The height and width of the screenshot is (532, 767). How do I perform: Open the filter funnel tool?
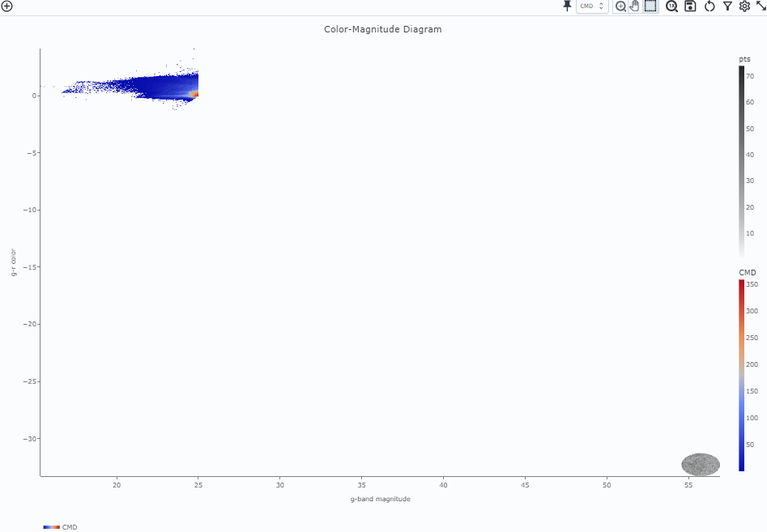tap(727, 6)
